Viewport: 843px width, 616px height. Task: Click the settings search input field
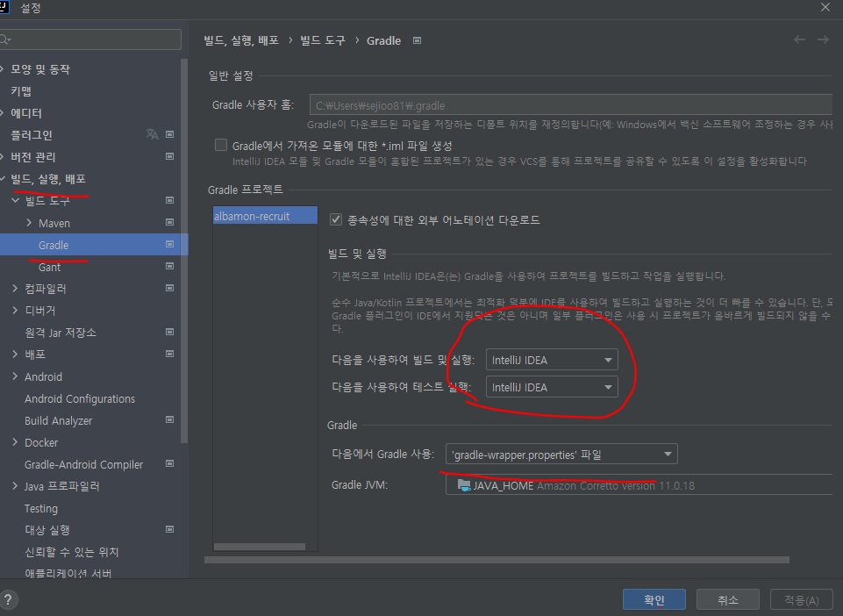(90, 39)
